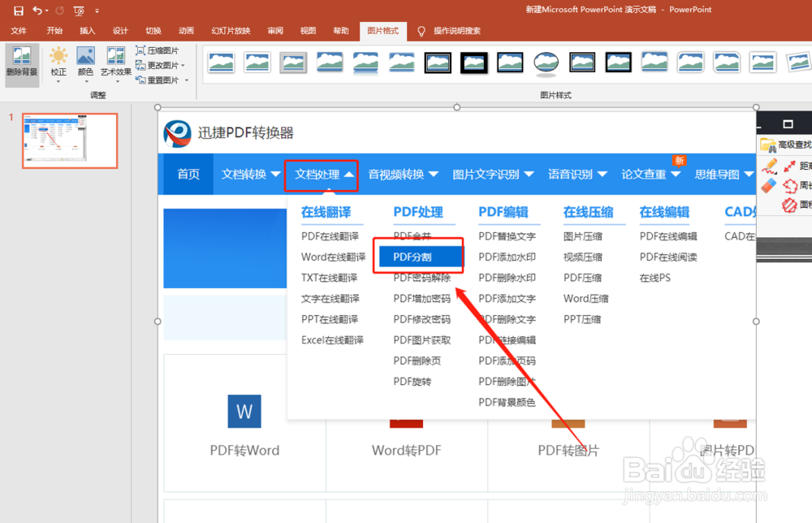This screenshot has width=812, height=523.
Task: Select the pencil annotation tool in side panel
Action: point(768,167)
